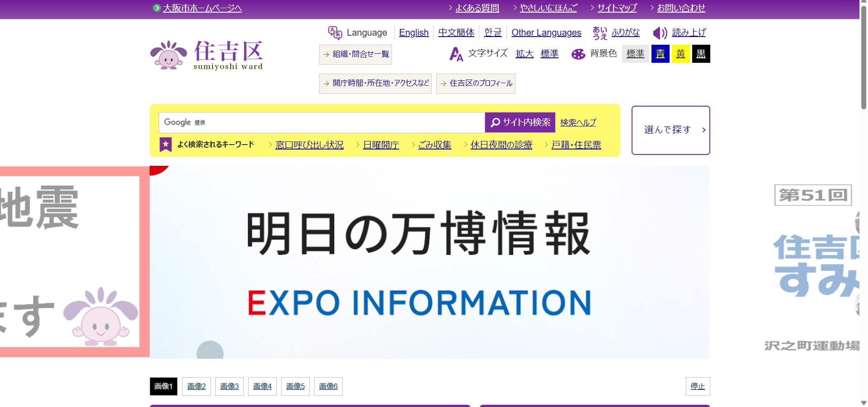
Task: Click the scrollbar down arrow
Action: coord(863,403)
